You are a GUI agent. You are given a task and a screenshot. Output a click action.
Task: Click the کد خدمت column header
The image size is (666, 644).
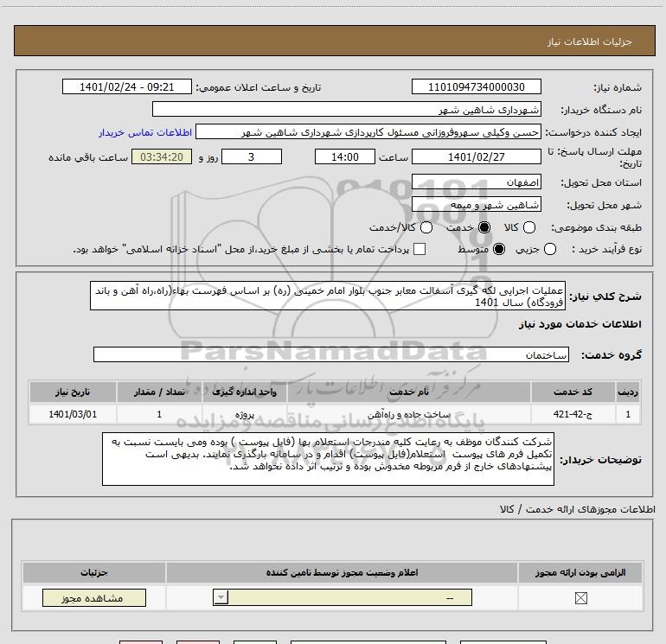tap(573, 392)
